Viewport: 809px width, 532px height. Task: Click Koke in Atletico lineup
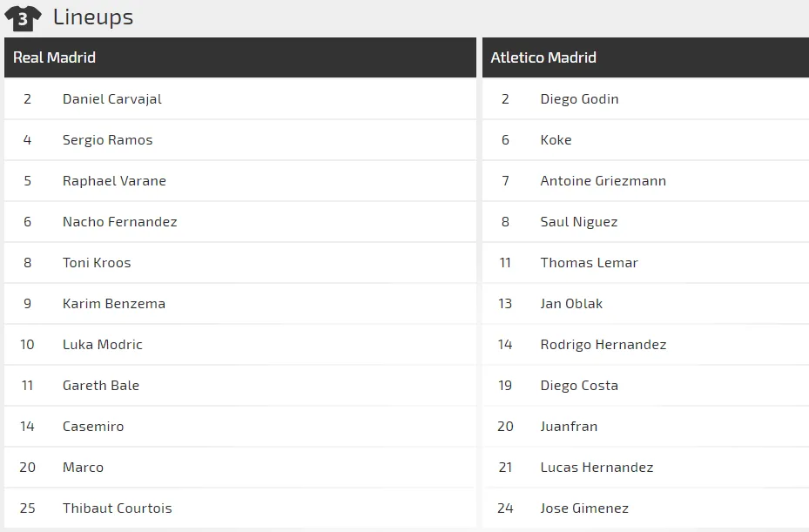click(x=556, y=140)
